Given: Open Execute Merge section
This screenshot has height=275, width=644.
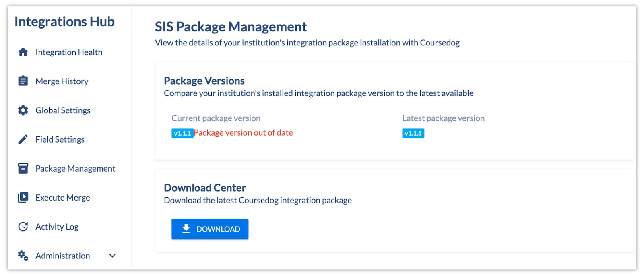Looking at the screenshot, I should 62,197.
